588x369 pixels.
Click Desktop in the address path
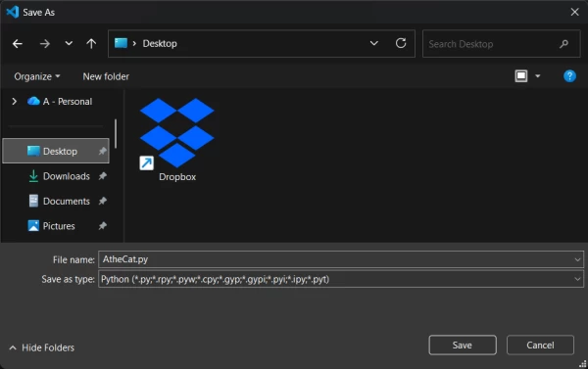tap(160, 43)
